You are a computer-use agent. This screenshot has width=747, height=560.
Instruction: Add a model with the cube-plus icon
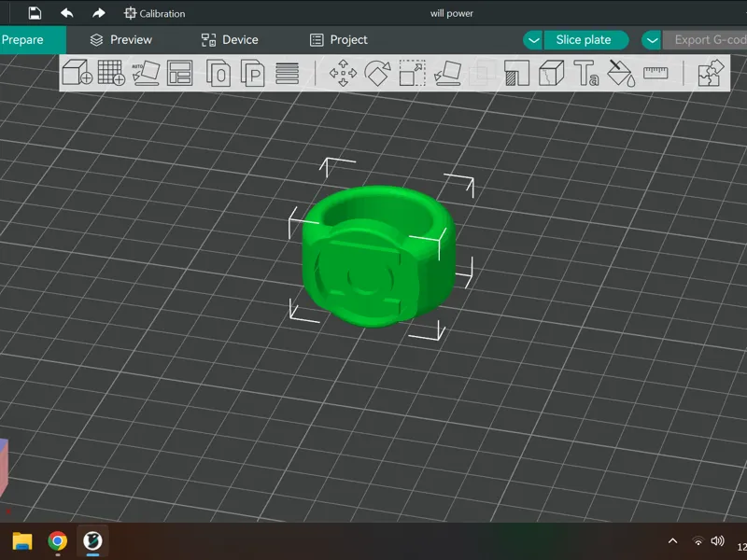click(77, 73)
